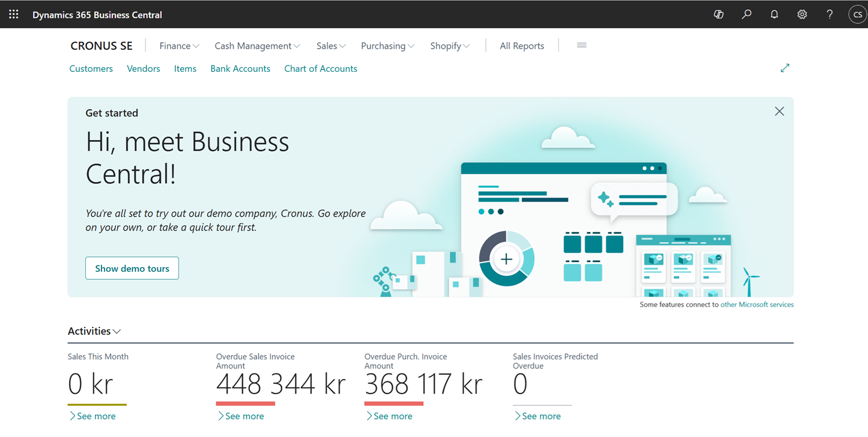See more under Sales Invoices Predicted Overdue

pos(537,416)
